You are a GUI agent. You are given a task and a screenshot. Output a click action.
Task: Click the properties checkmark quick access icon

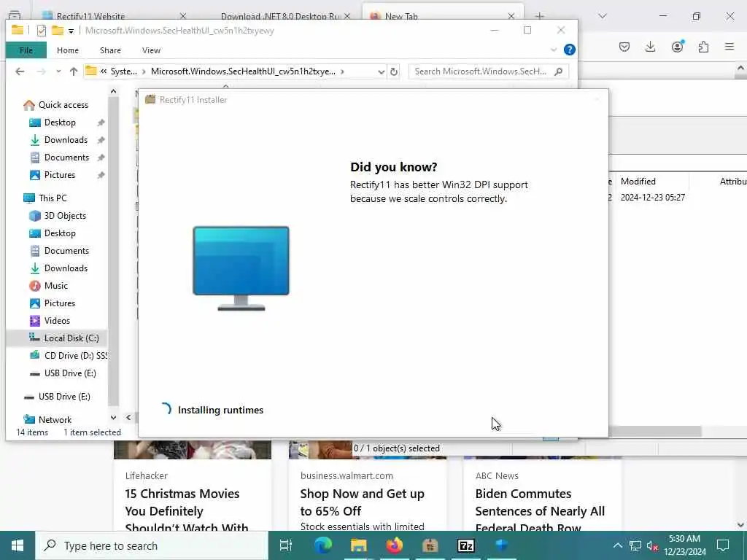(x=42, y=31)
